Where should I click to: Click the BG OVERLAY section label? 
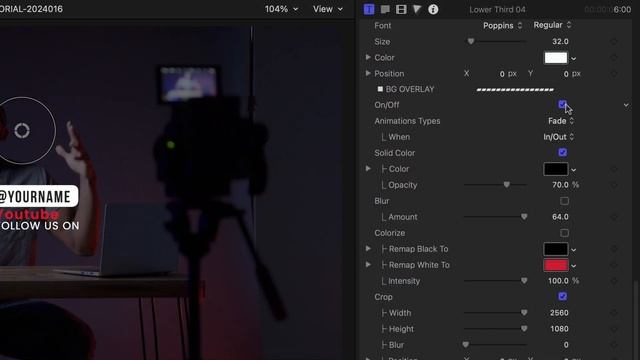tap(410, 89)
